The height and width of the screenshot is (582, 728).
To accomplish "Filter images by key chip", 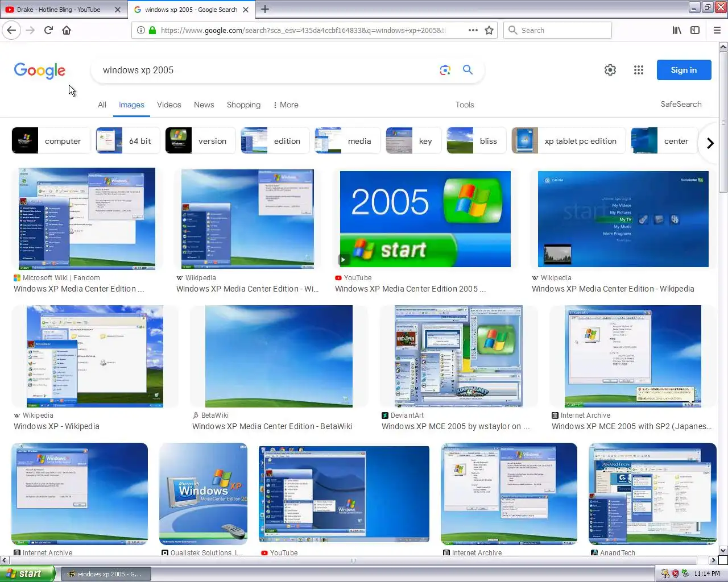I will [x=413, y=141].
